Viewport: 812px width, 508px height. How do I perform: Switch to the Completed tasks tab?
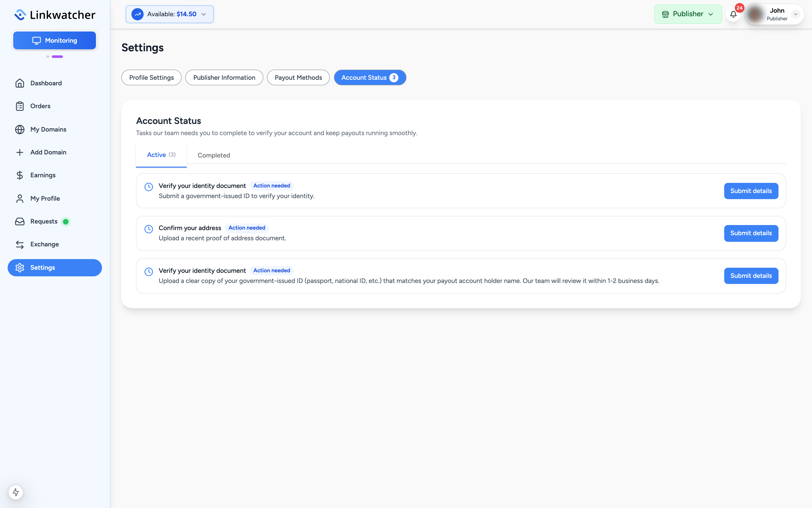click(x=214, y=155)
